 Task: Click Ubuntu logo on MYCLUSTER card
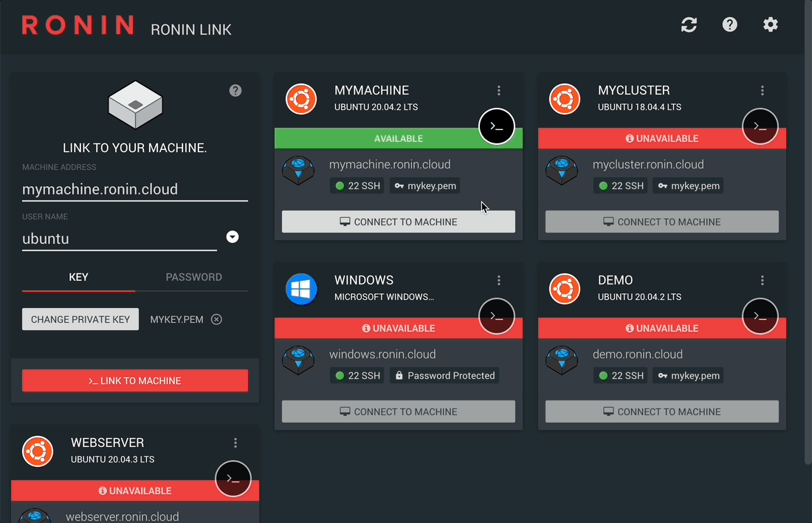tap(565, 99)
